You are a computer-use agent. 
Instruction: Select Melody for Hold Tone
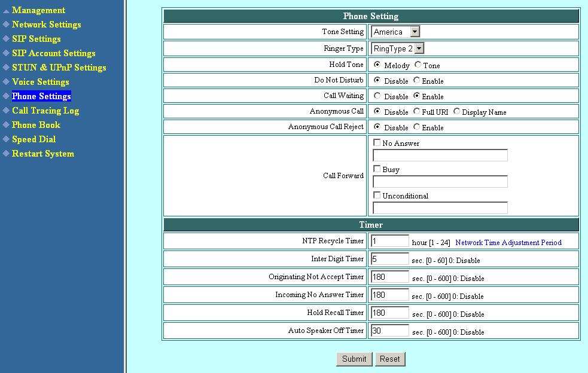coord(377,65)
